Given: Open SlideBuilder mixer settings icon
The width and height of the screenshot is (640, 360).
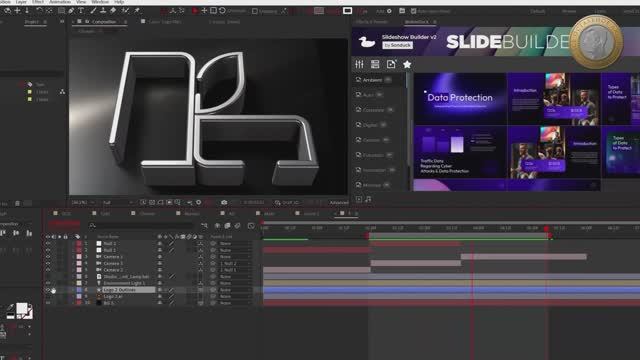Looking at the screenshot, I should pos(359,64).
